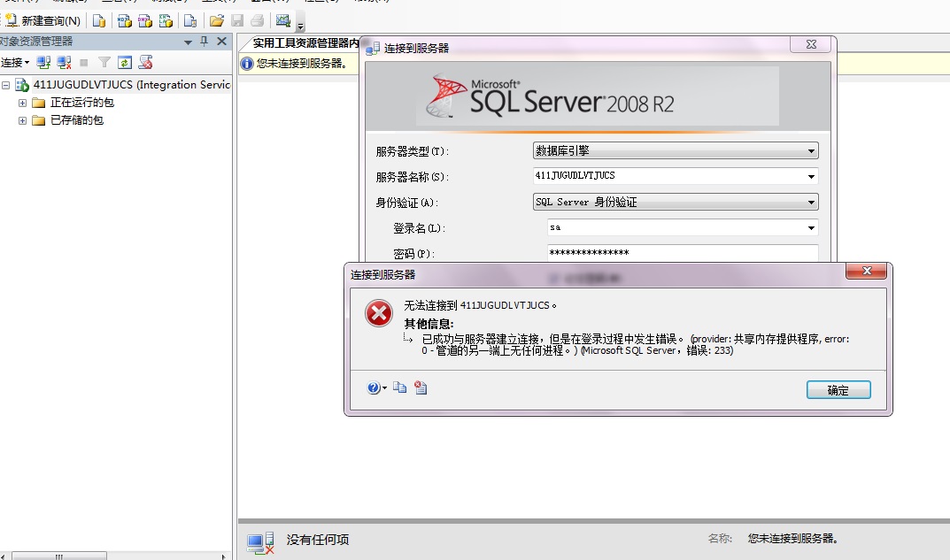Click the New Query (新建查询) button
The height and width of the screenshot is (560, 950).
pos(42,20)
